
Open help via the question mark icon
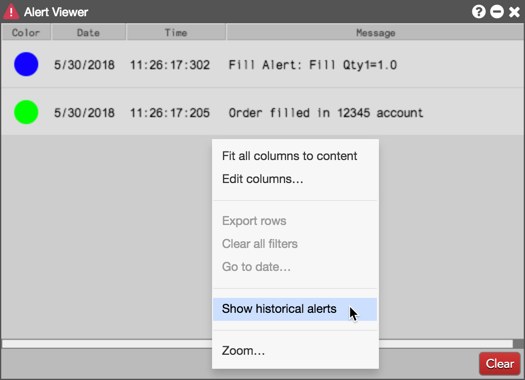(x=478, y=12)
